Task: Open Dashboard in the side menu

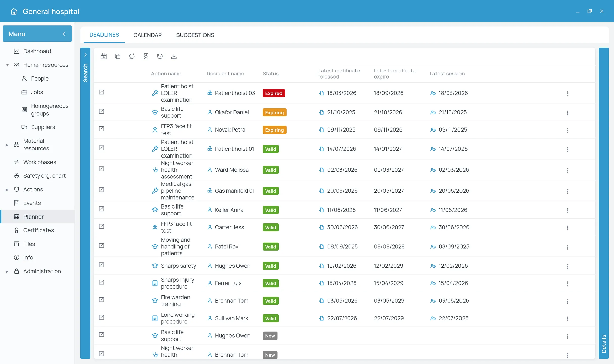Action: pos(37,51)
